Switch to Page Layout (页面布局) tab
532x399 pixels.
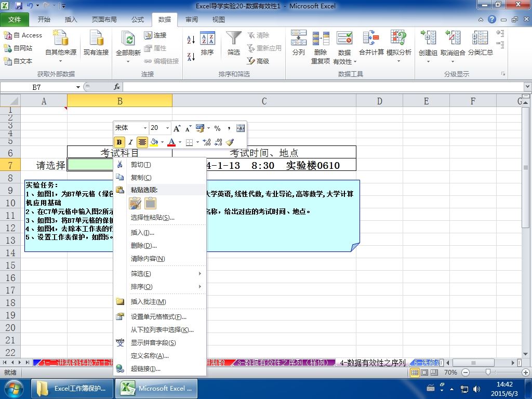pos(104,19)
